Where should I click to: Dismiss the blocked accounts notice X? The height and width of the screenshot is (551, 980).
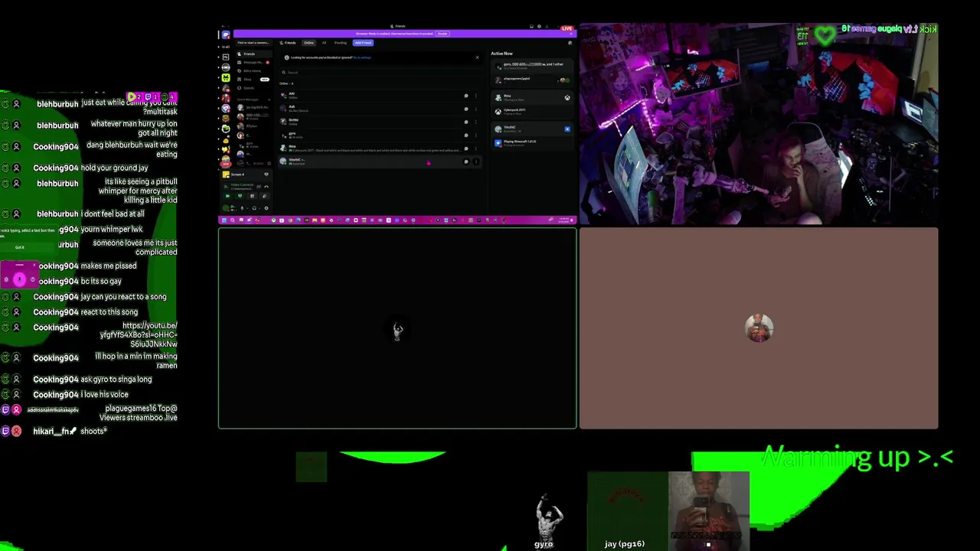pyautogui.click(x=477, y=57)
